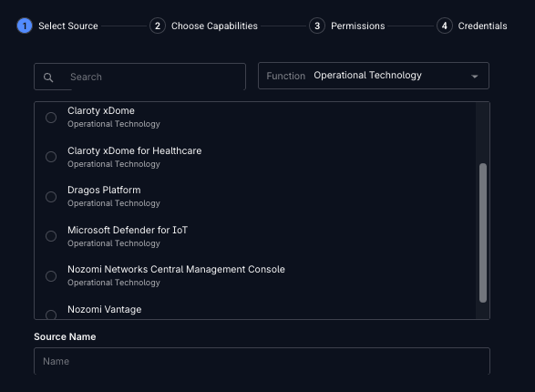Go to Credentials step
The height and width of the screenshot is (392, 535).
(482, 26)
